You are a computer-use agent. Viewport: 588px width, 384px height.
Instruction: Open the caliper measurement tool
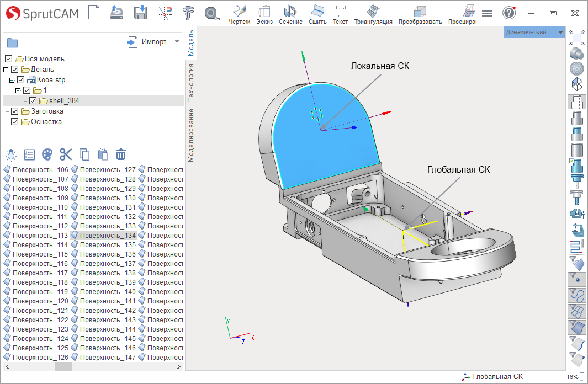point(189,13)
